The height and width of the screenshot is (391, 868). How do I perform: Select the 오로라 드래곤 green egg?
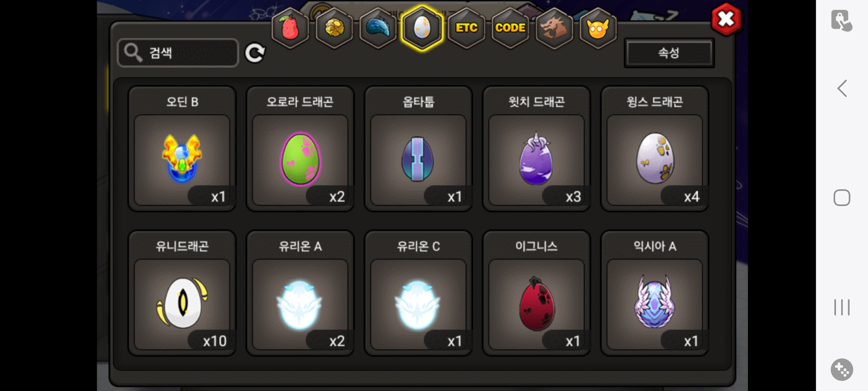coord(300,148)
